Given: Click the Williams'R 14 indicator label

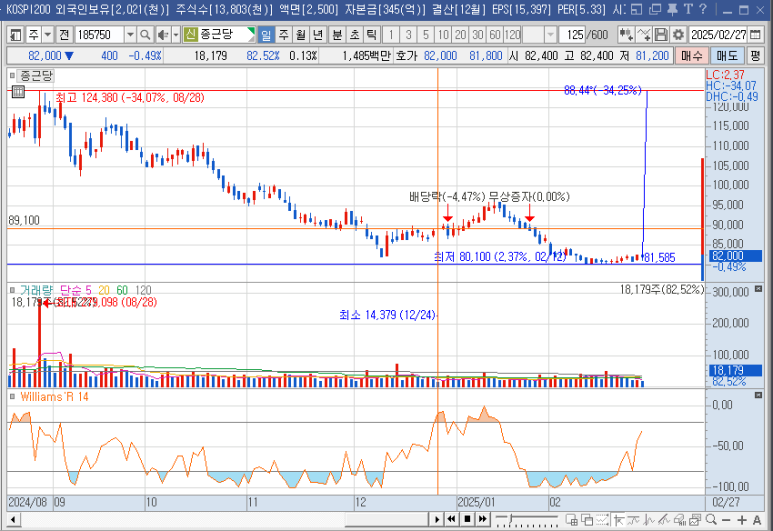Looking at the screenshot, I should tap(54, 396).
